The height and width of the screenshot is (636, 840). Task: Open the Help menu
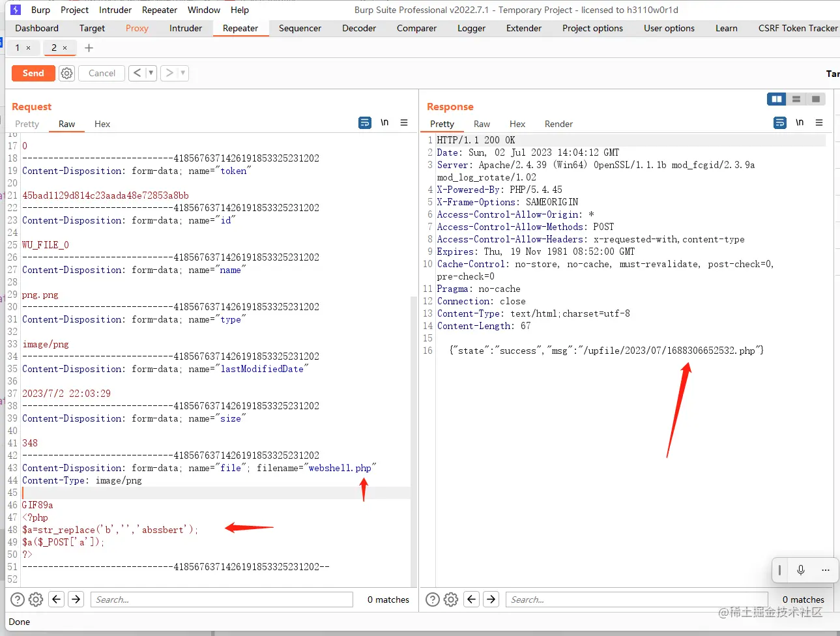pyautogui.click(x=240, y=10)
